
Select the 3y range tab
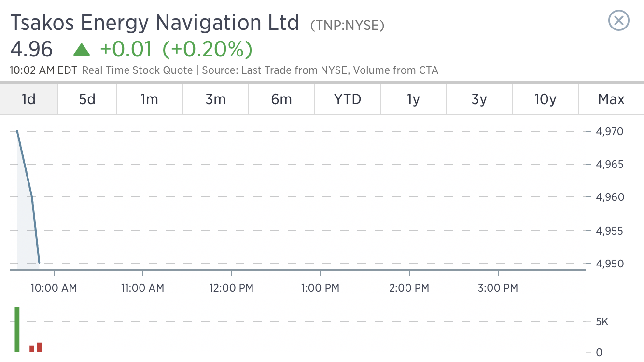(479, 99)
